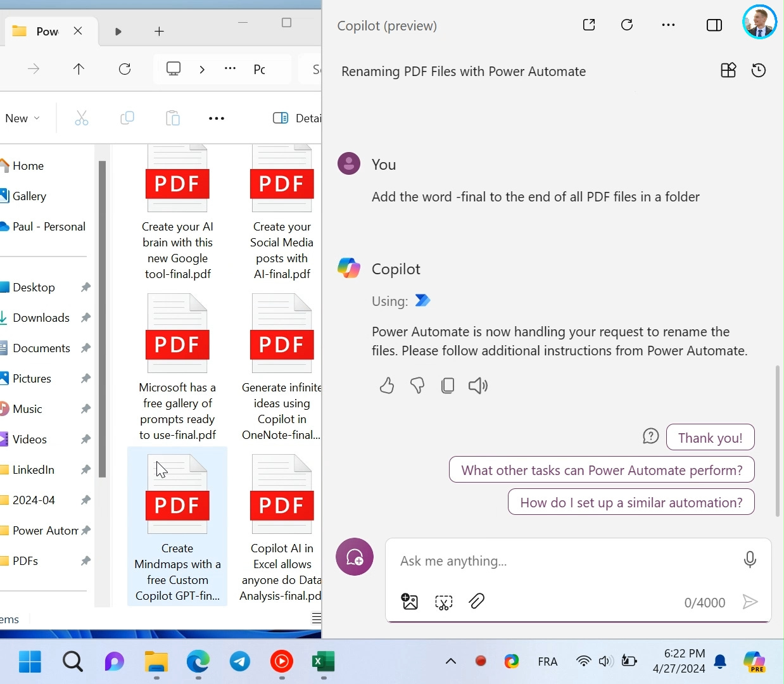Viewport: 784px width, 684px height.
Task: Refresh the Copilot chat
Action: tap(627, 25)
